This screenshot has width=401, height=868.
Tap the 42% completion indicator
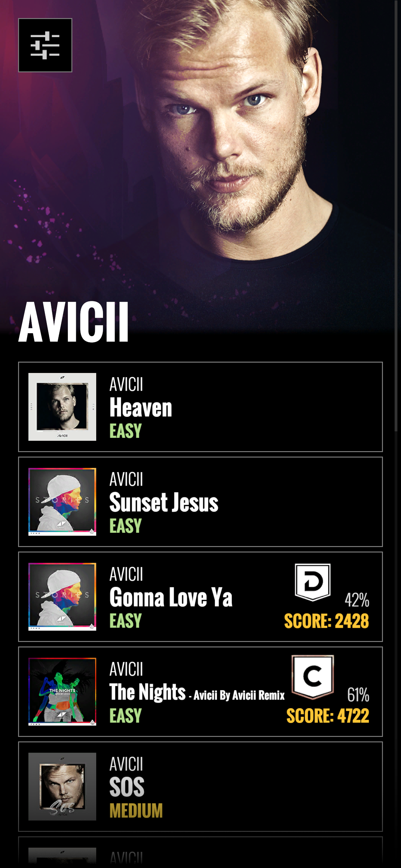(x=357, y=600)
